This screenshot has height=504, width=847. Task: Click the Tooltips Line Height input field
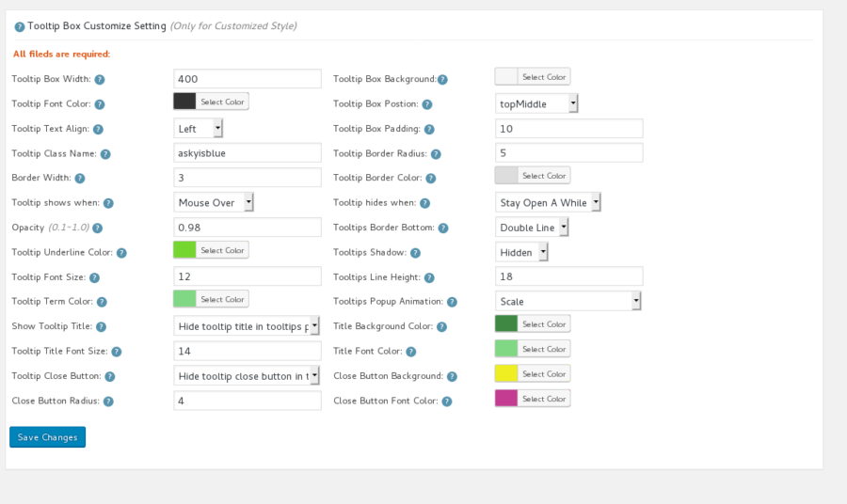click(568, 276)
